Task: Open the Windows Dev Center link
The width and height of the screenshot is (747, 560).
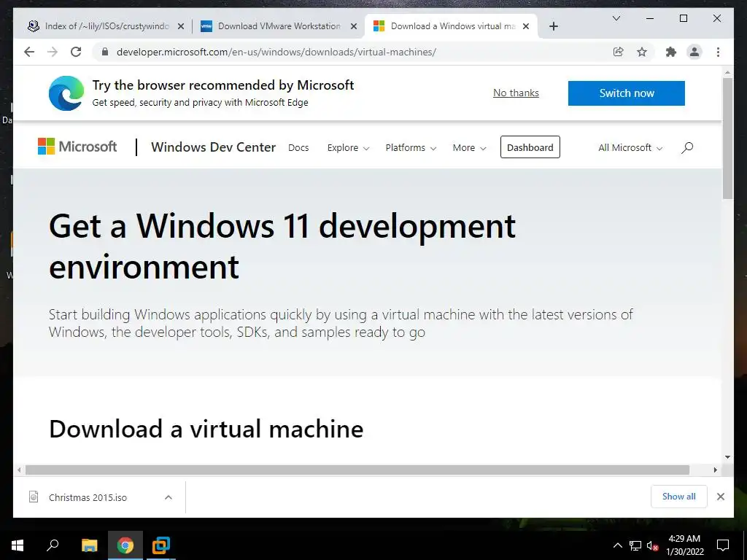Action: point(214,147)
